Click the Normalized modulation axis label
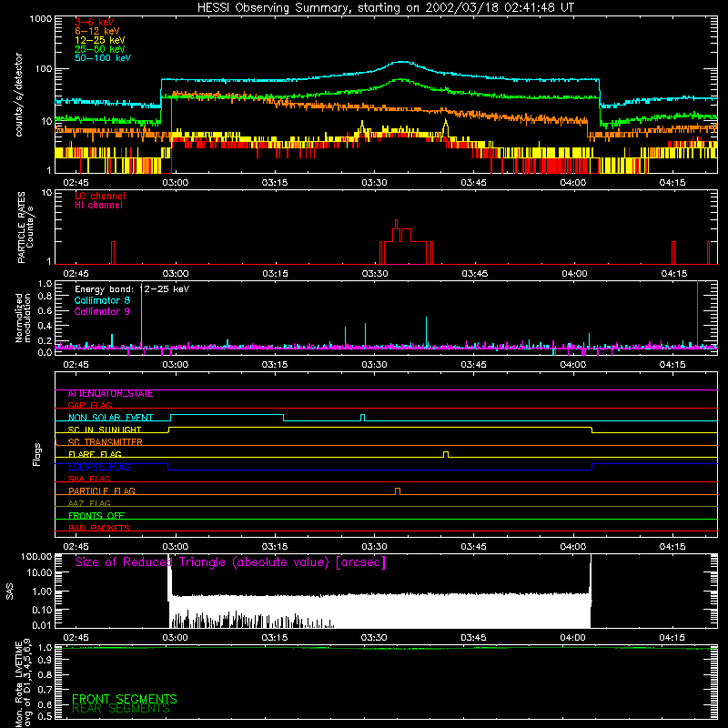The width and height of the screenshot is (728, 728). [23, 318]
